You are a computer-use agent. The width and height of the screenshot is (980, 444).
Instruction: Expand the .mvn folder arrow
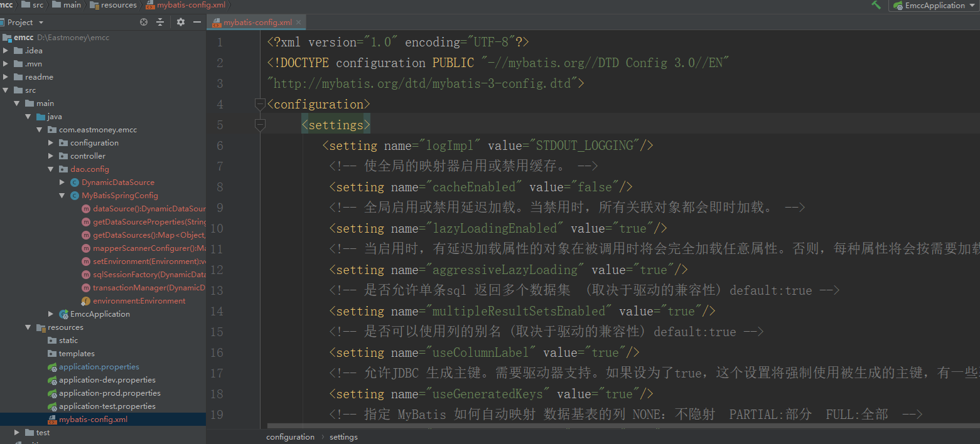[5, 64]
